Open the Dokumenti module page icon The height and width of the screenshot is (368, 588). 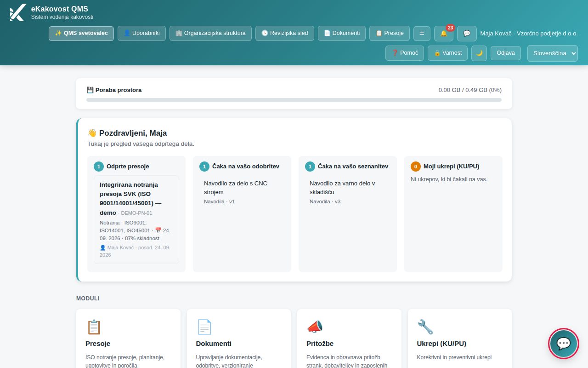click(x=204, y=327)
